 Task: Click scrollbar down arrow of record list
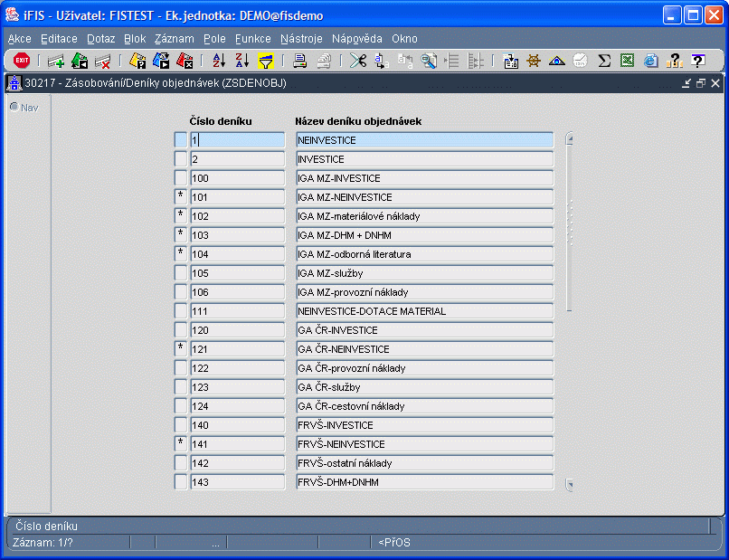569,484
